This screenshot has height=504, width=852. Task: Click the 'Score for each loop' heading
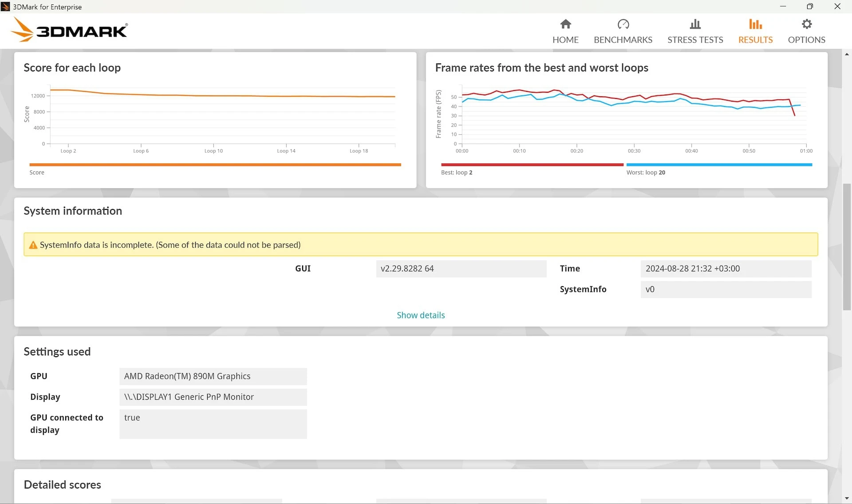click(x=72, y=67)
